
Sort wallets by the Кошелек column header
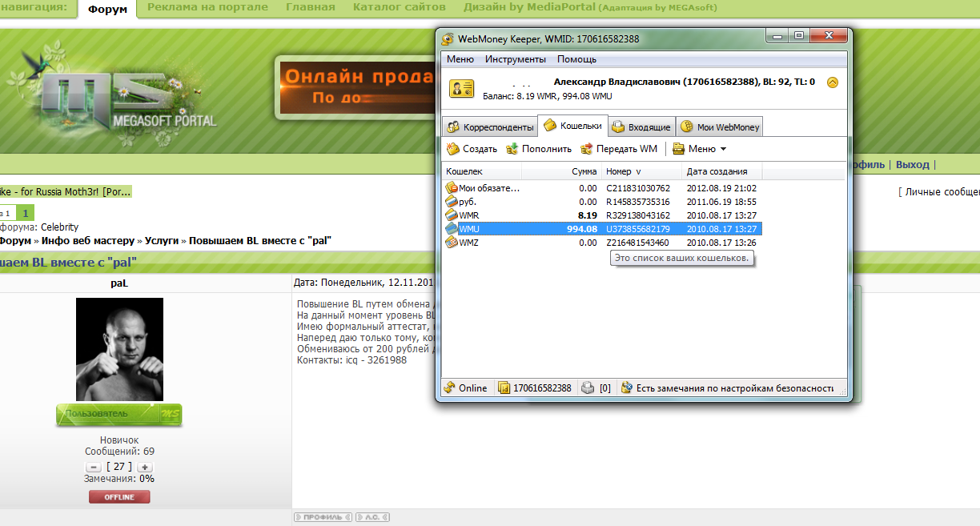tap(482, 171)
